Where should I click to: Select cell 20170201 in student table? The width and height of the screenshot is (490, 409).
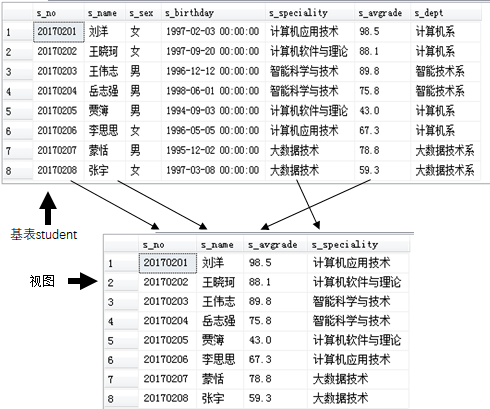coord(59,32)
